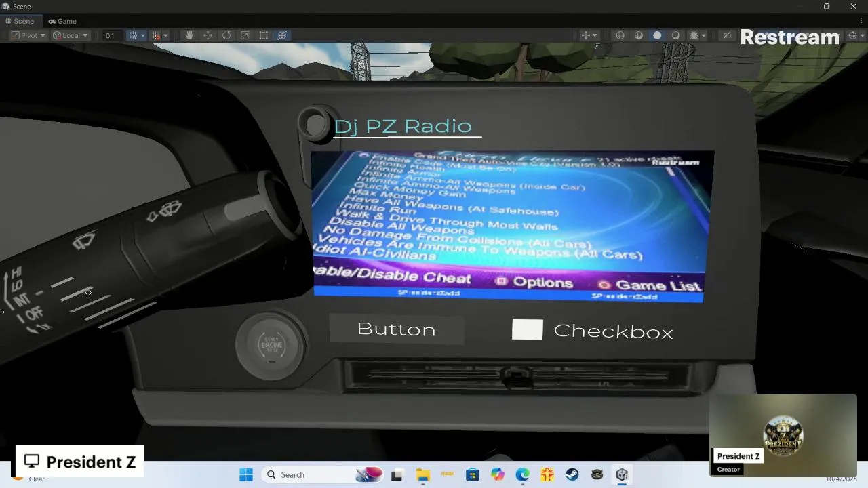Switch to the Game tab
The height and width of the screenshot is (488, 868).
(x=62, y=21)
